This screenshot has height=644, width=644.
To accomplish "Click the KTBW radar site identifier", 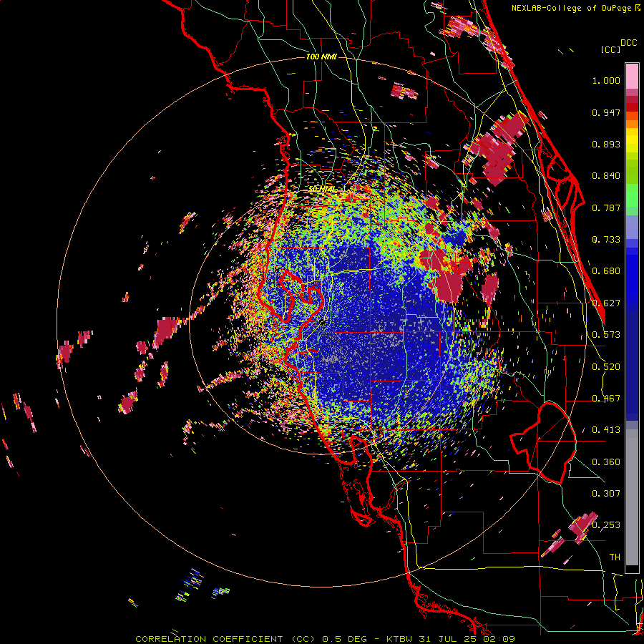I will [x=401, y=639].
